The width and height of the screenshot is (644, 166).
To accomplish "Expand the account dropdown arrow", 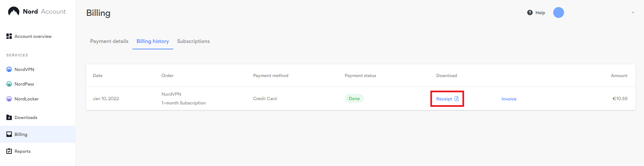I will point(633,13).
